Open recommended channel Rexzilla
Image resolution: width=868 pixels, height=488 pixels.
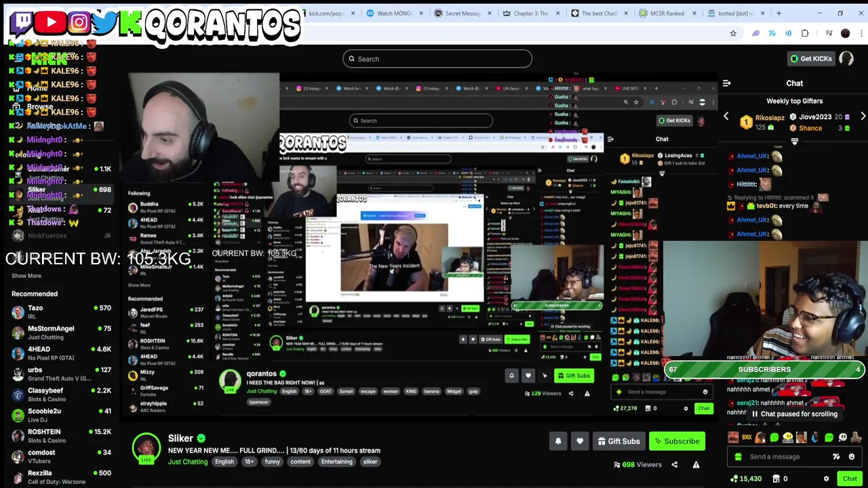click(x=61, y=477)
